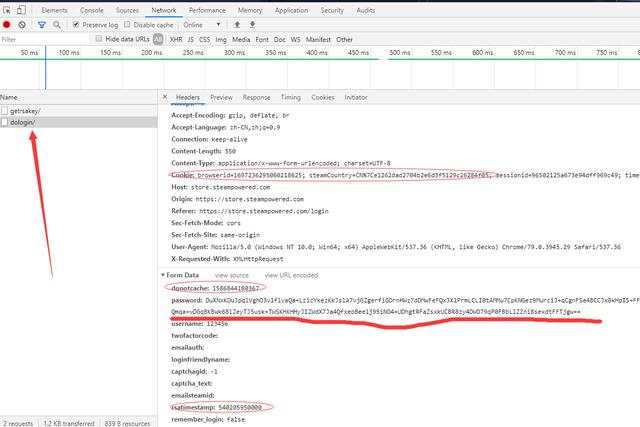
Task: Toggle Disable cache checkbox
Action: [x=127, y=24]
